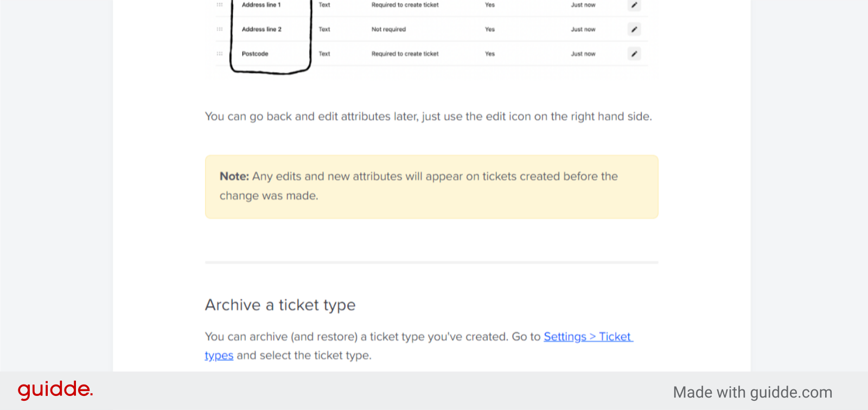Select the Postcode row label
Screen dimensions: 868x410
[x=254, y=54]
